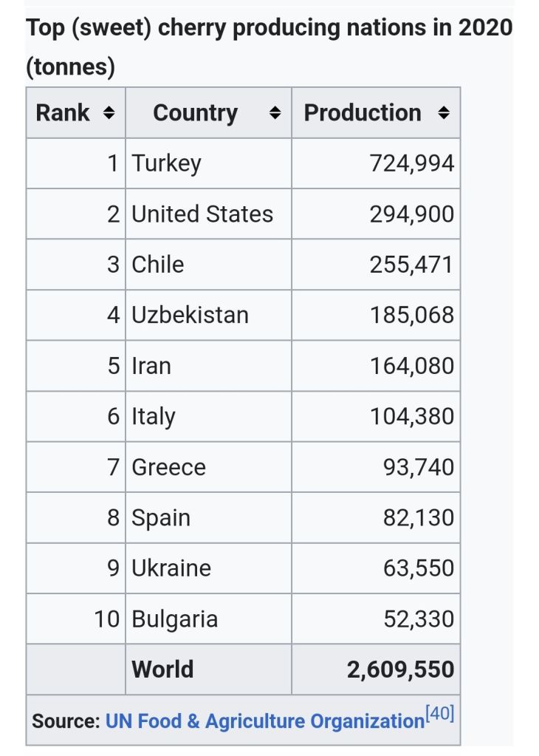This screenshot has height=756, width=539.
Task: Open citation footnote 40
Action: pyautogui.click(x=441, y=714)
